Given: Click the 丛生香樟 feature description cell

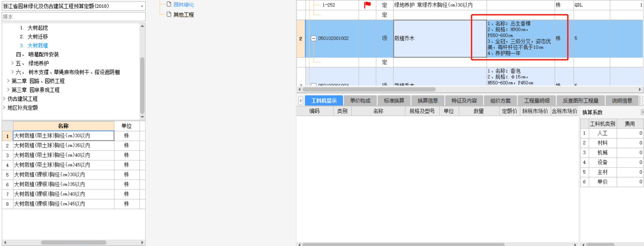Looking at the screenshot, I should point(520,39).
